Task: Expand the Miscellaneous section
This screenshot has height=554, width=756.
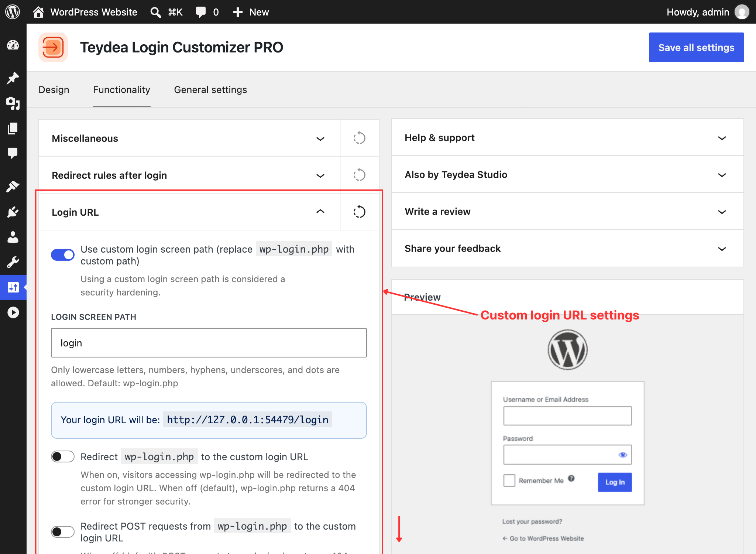Action: (190, 138)
